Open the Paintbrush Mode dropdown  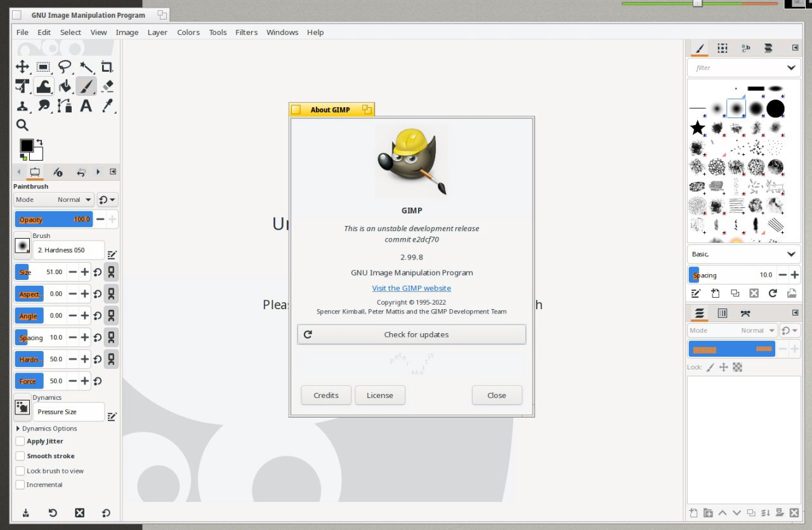coord(54,200)
